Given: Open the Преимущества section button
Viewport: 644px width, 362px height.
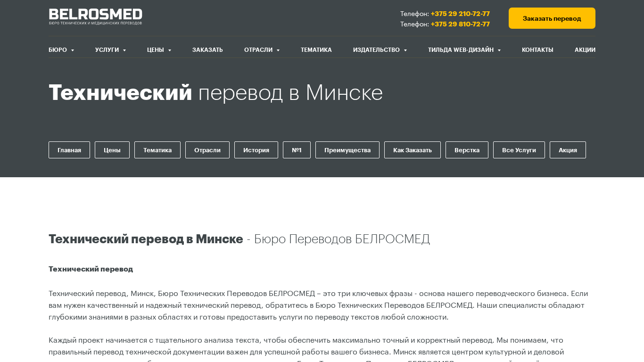Looking at the screenshot, I should tap(347, 150).
